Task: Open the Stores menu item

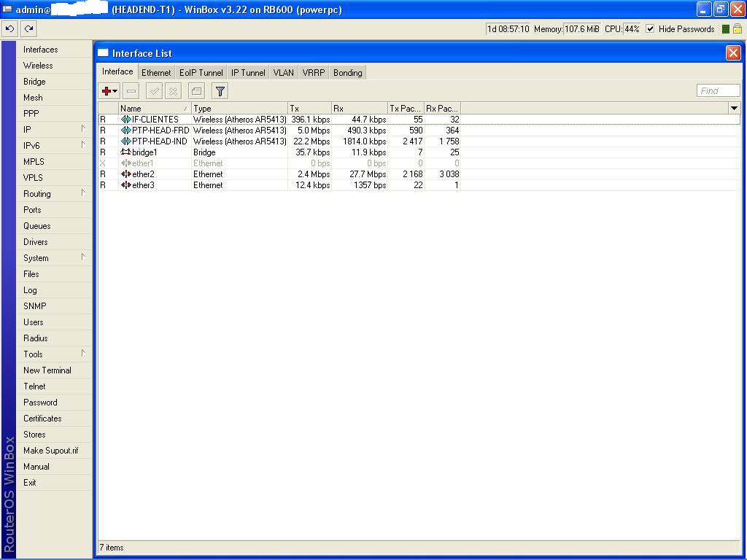Action: point(54,435)
